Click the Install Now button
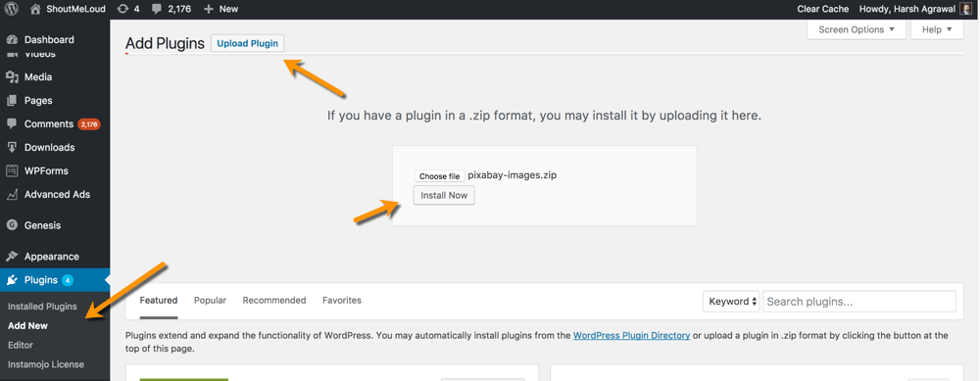Viewport: 980px width, 381px height. pyautogui.click(x=444, y=196)
